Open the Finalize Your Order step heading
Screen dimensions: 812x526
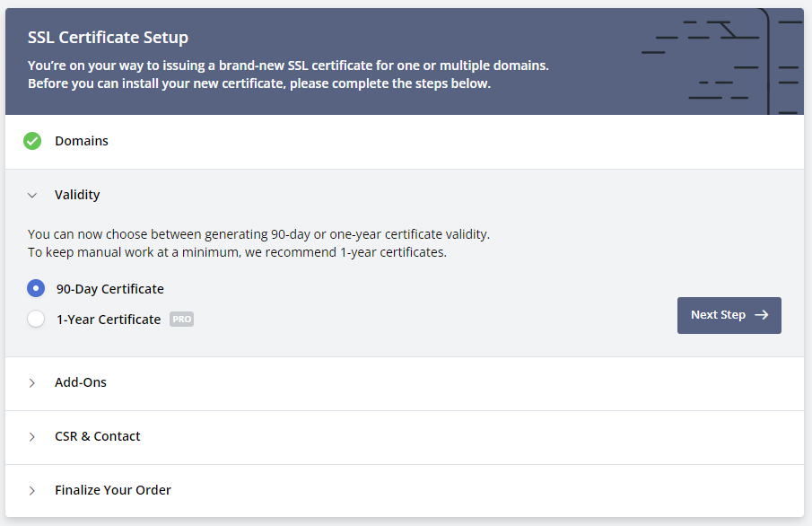click(113, 490)
